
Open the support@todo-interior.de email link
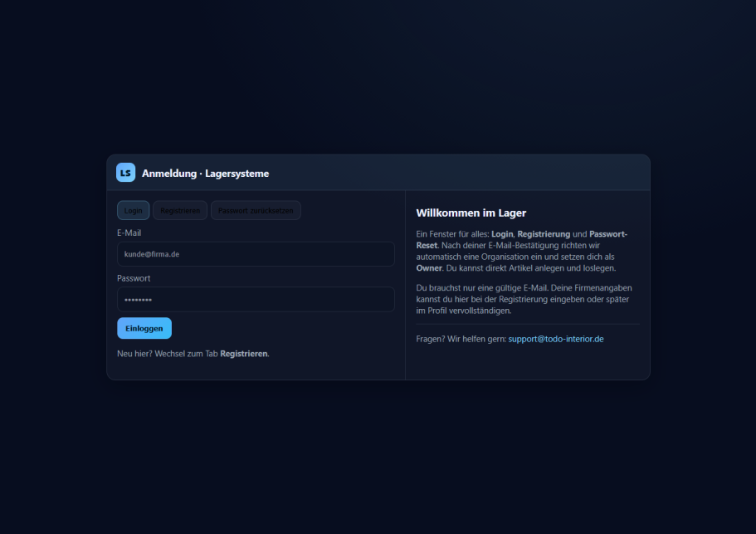point(555,339)
